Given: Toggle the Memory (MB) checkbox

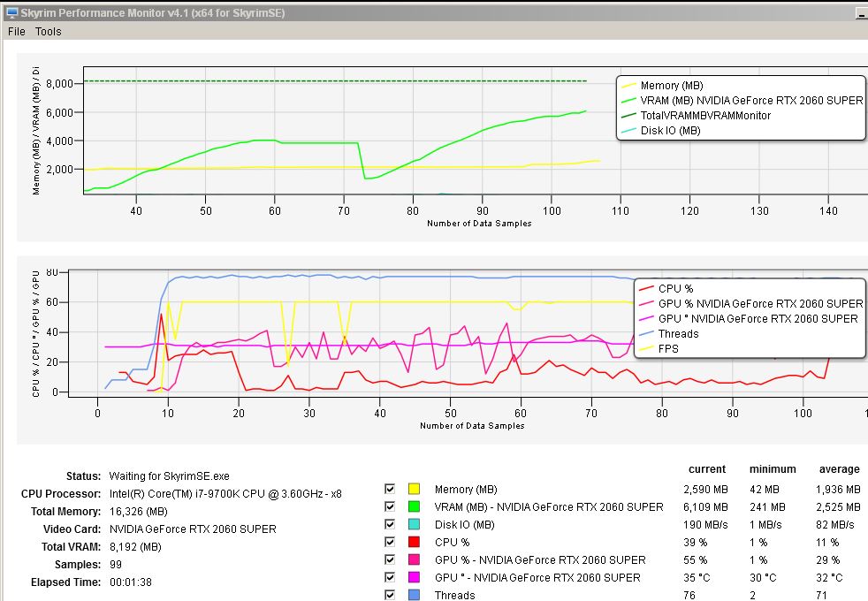Looking at the screenshot, I should [x=390, y=490].
